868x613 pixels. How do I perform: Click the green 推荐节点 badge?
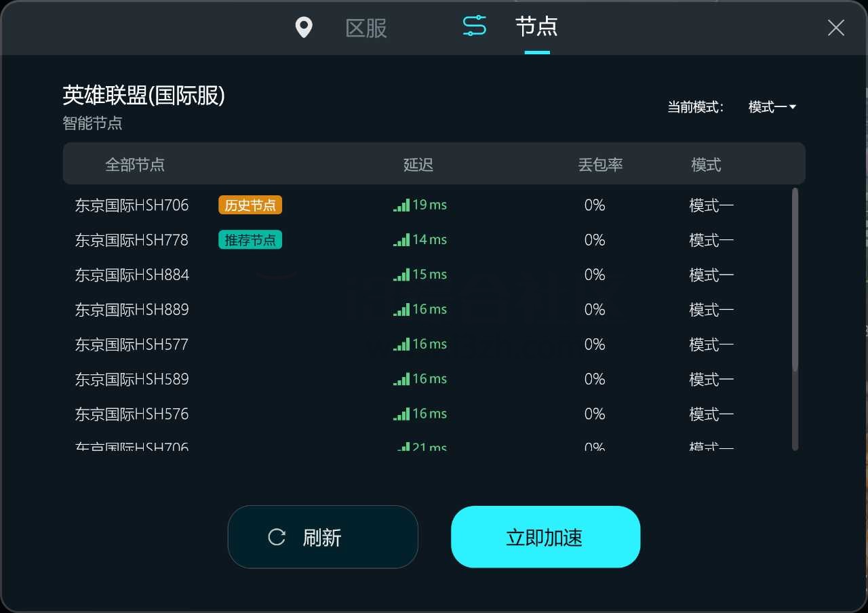click(250, 240)
